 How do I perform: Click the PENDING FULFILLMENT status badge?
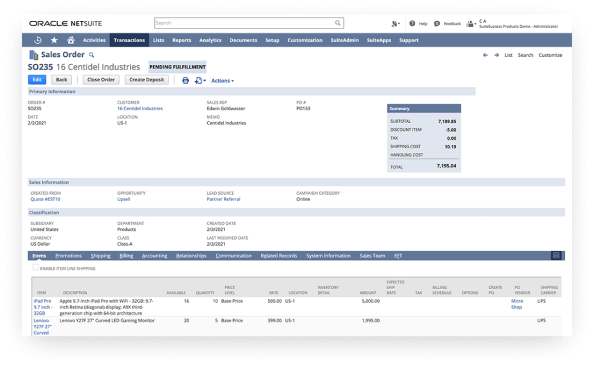(x=177, y=67)
